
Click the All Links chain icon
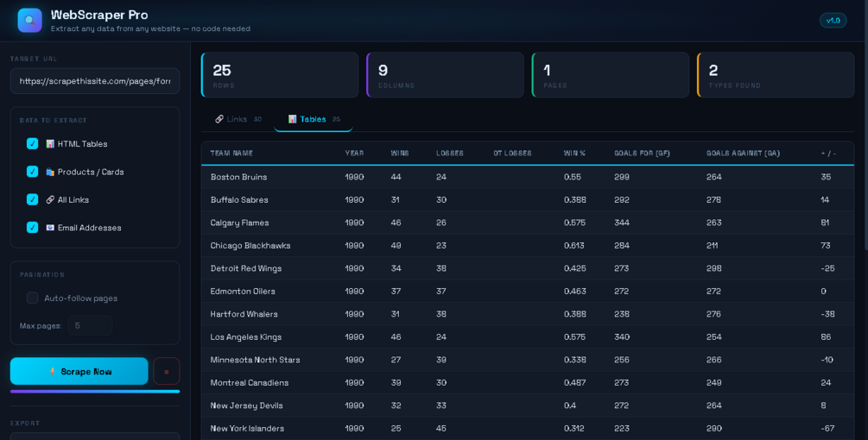tap(50, 199)
